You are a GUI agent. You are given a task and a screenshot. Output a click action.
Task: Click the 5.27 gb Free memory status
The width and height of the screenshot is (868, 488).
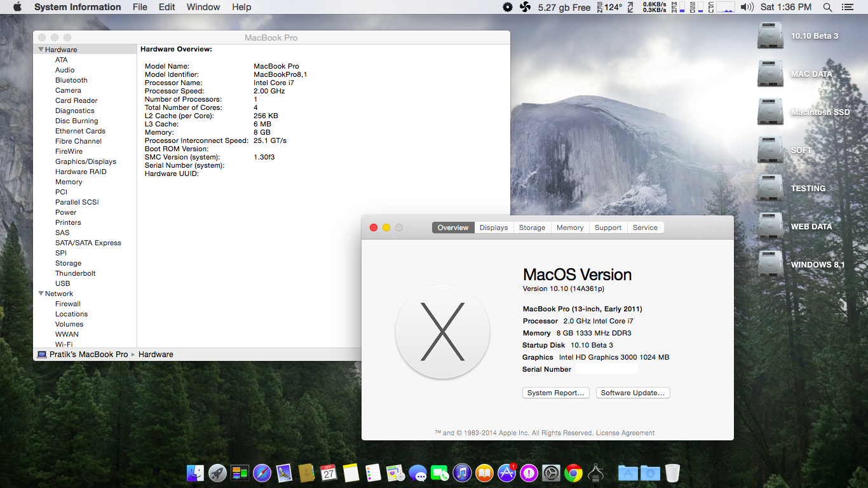tap(564, 7)
